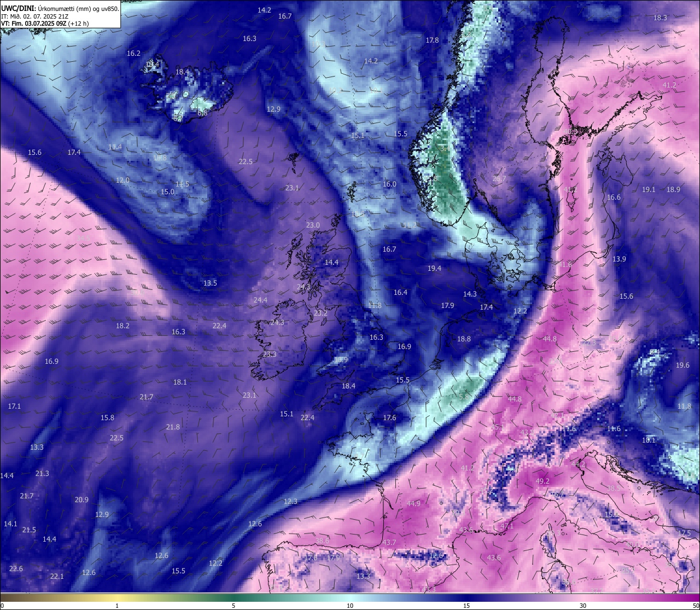Click the 50 tick on the color scale
This screenshot has height=610, width=700.
coord(696,606)
